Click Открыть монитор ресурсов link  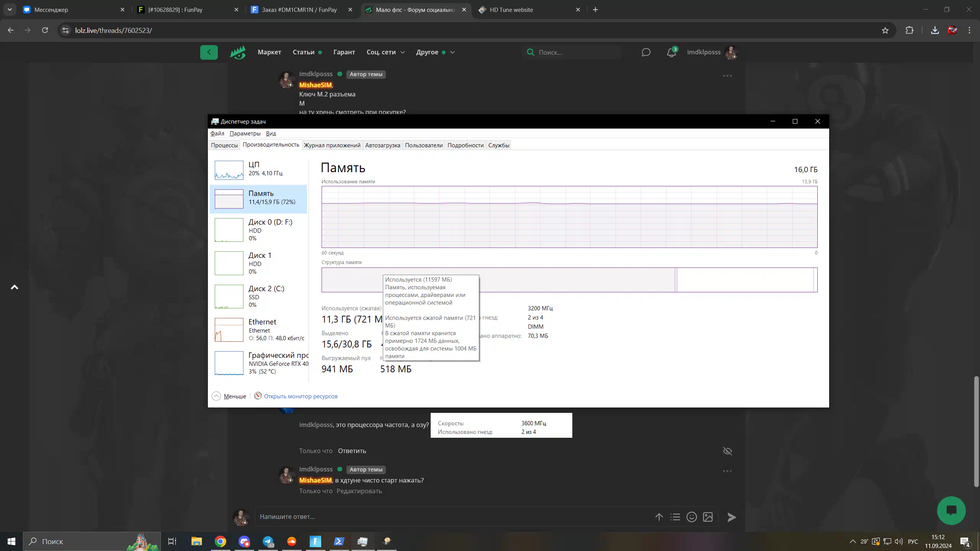[x=301, y=396]
